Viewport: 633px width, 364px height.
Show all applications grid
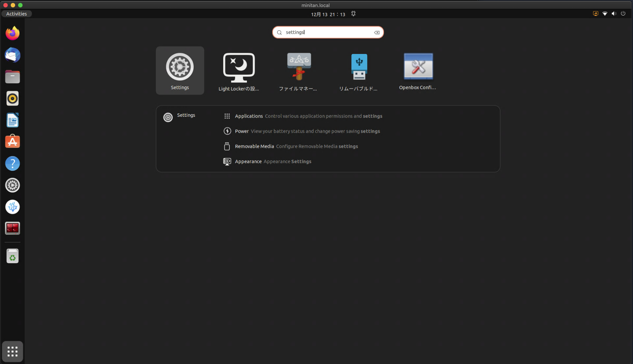13,351
